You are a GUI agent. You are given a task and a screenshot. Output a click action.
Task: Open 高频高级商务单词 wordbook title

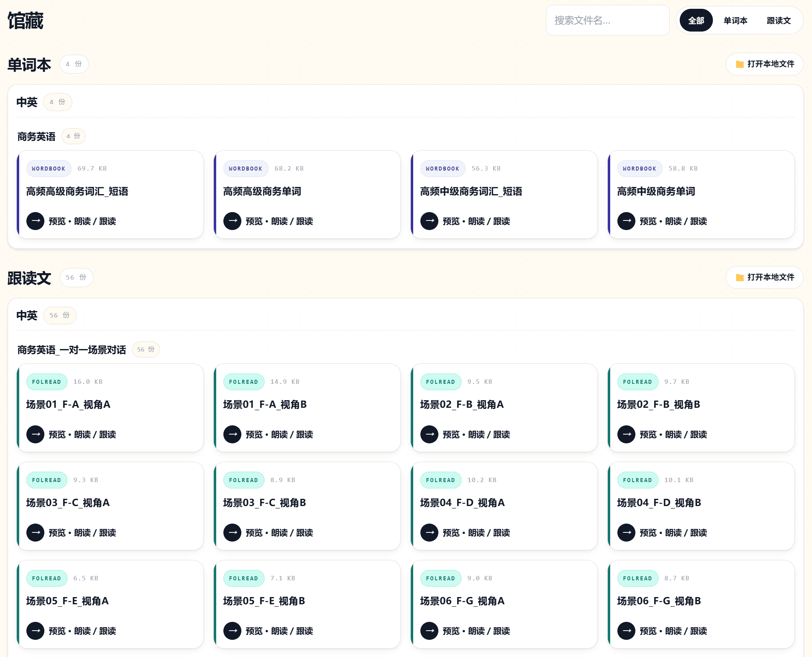click(x=262, y=191)
